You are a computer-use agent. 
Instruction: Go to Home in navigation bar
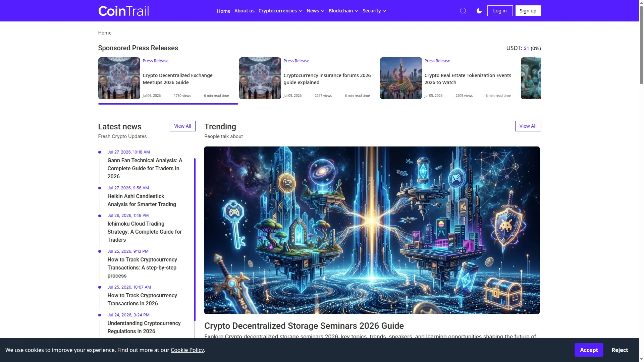point(223,11)
